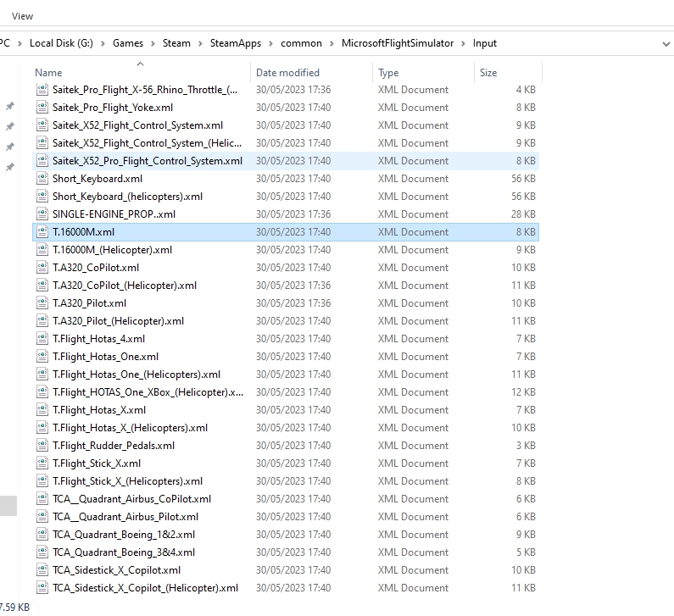The width and height of the screenshot is (674, 616).
Task: Click T.Flight_Rudder_Pedals.xml file icon
Action: (42, 446)
